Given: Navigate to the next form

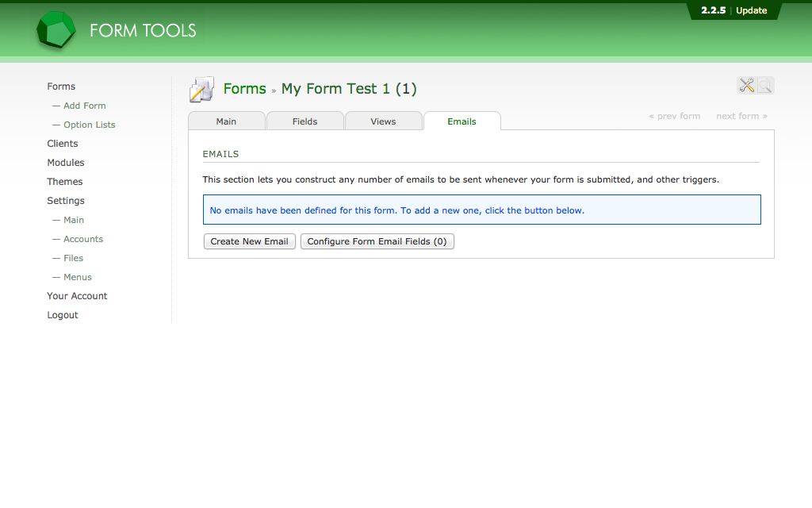Looking at the screenshot, I should 741,116.
